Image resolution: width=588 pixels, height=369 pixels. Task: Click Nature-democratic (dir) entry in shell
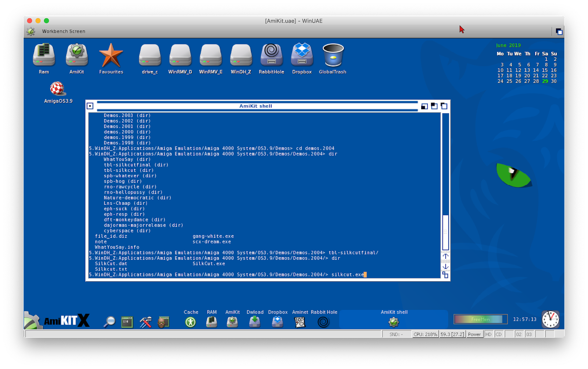137,198
